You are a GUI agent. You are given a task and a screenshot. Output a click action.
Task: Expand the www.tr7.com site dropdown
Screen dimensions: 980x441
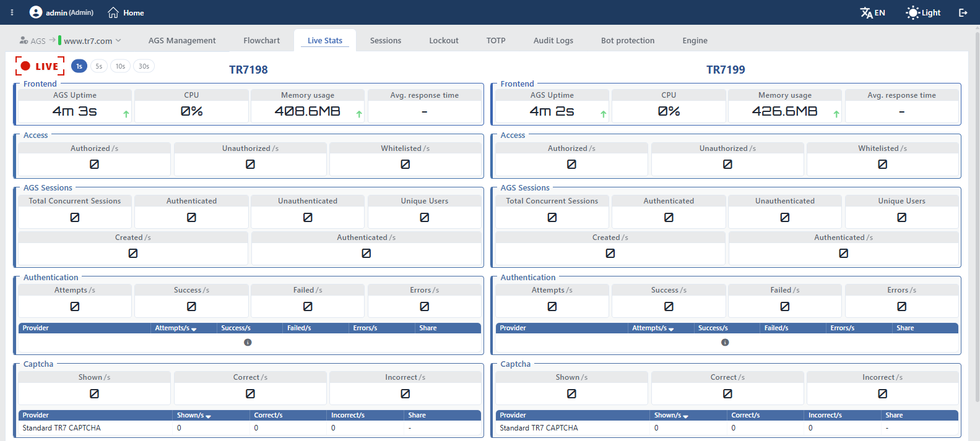pyautogui.click(x=118, y=41)
